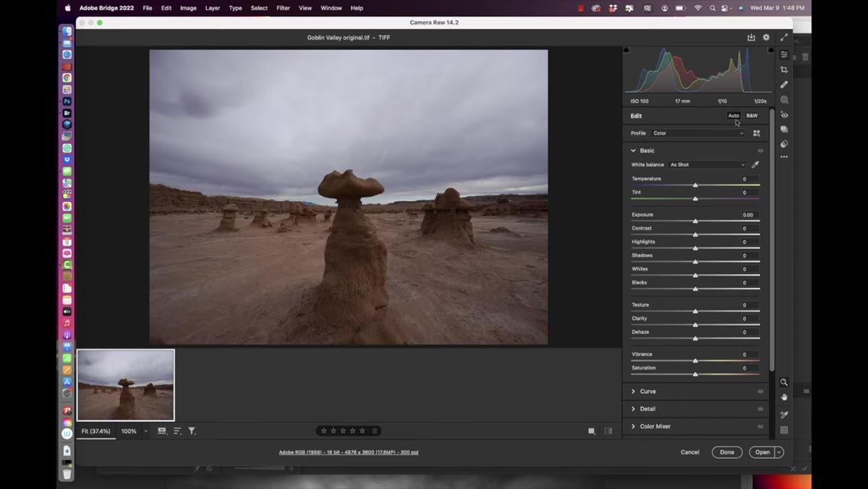
Task: Open the Snapshots panel icon
Action: (x=784, y=129)
